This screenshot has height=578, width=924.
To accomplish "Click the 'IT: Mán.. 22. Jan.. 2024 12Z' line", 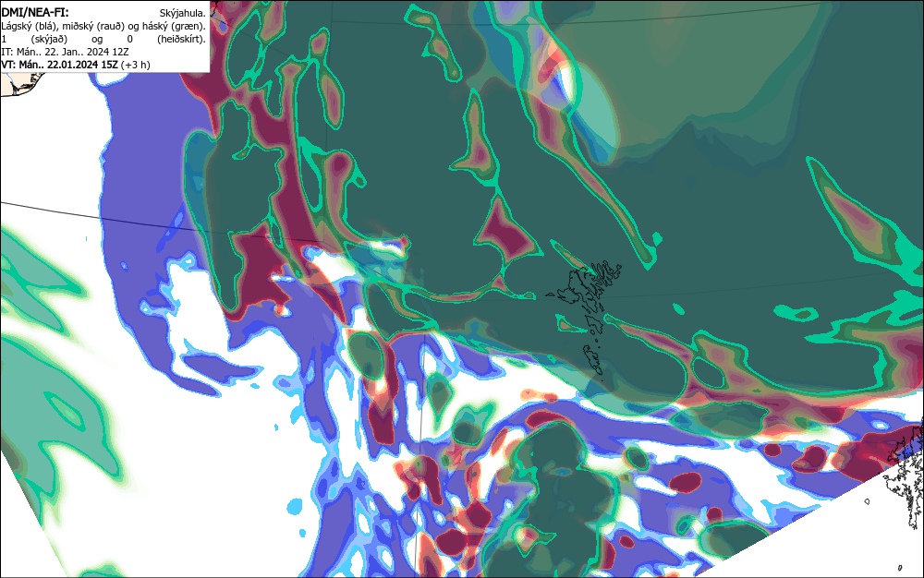I will (x=65, y=52).
